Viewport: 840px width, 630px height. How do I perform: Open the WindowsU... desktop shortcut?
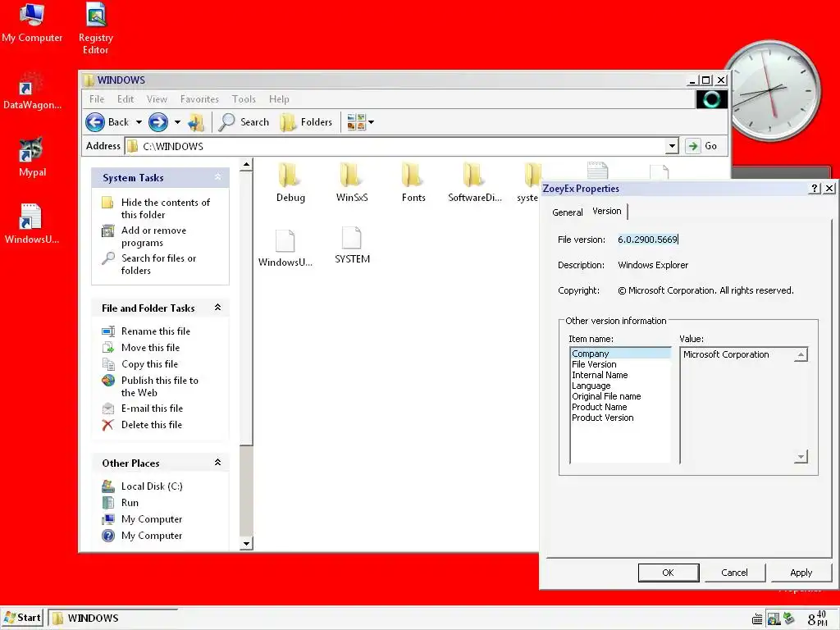(x=32, y=224)
